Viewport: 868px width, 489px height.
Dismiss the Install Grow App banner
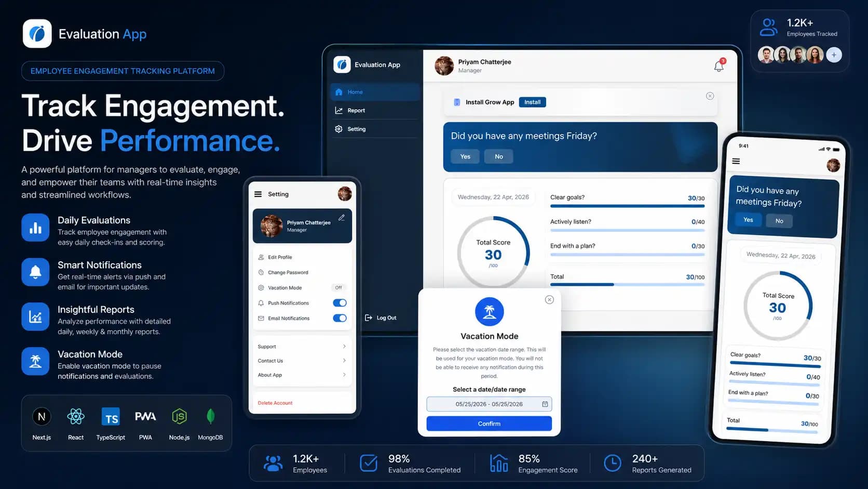click(x=710, y=96)
